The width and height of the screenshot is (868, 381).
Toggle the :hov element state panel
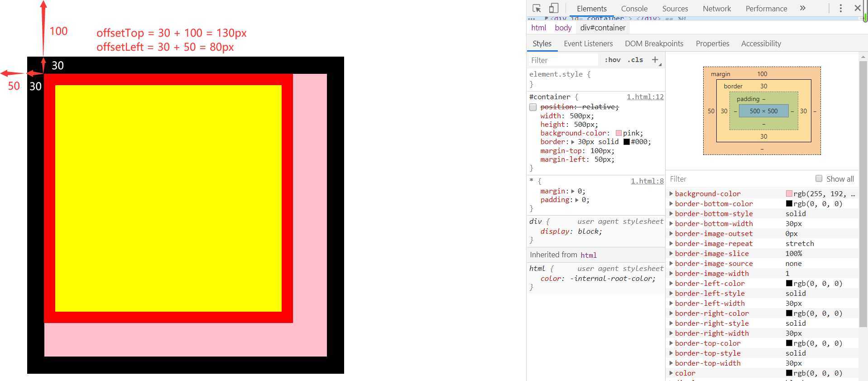click(613, 60)
